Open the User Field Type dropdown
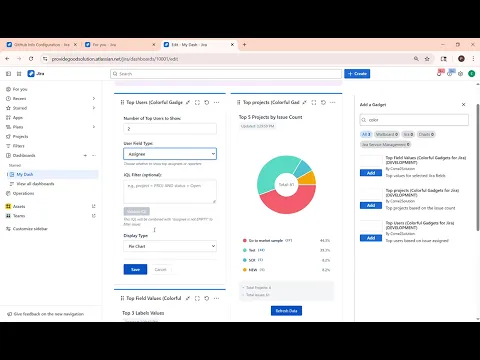The image size is (480, 360). [x=170, y=154]
